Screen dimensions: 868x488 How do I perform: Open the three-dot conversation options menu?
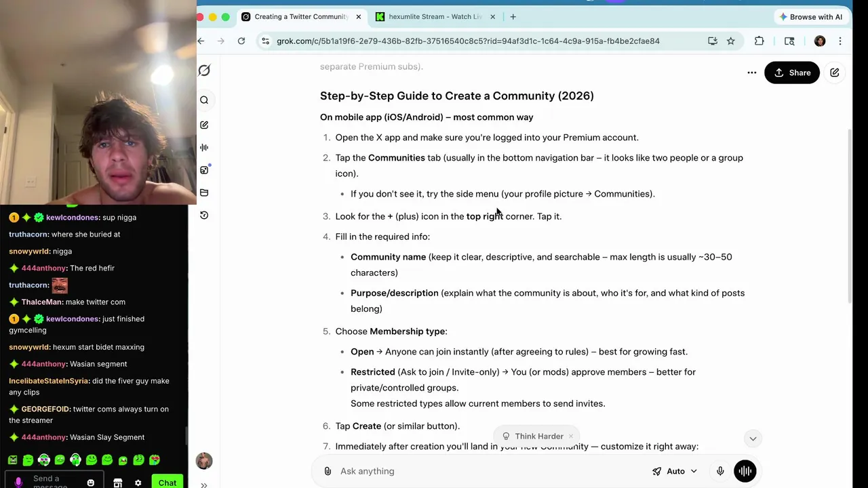[x=751, y=73]
